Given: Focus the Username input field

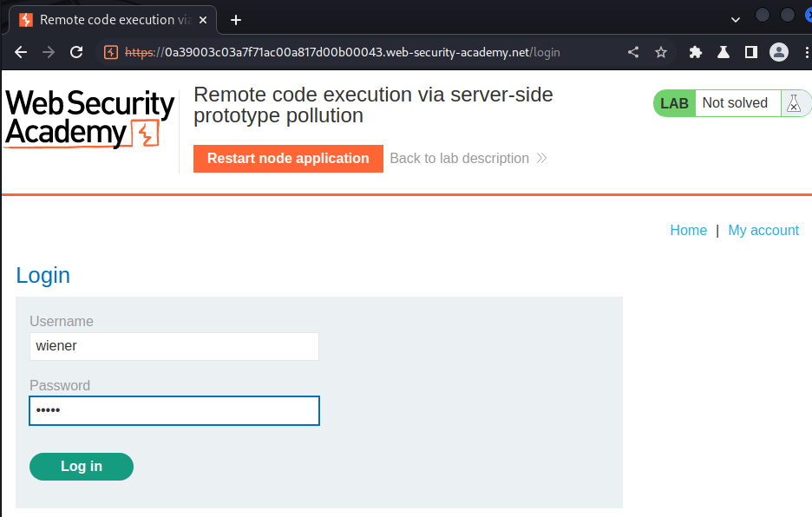Looking at the screenshot, I should [174, 347].
